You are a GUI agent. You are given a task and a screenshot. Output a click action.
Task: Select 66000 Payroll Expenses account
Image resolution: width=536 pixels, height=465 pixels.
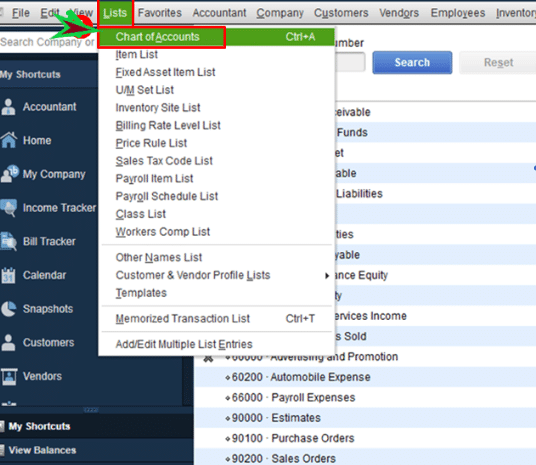365,398
